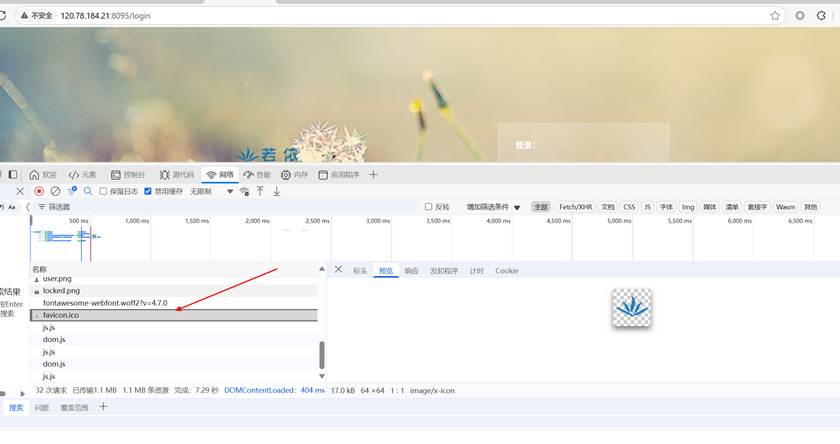Open the 标头 Headers detail tab
The width and height of the screenshot is (840, 444).
click(360, 270)
